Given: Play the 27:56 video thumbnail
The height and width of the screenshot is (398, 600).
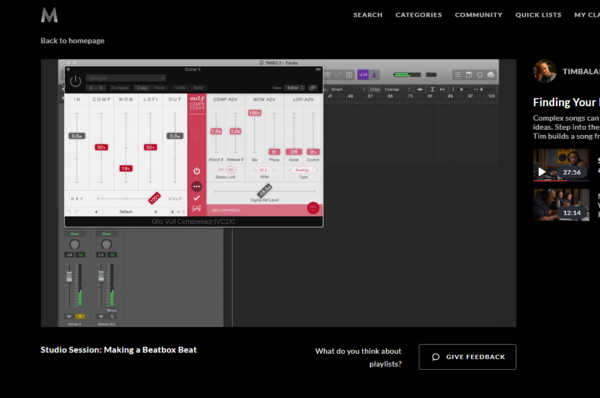Looking at the screenshot, I should tap(561, 165).
